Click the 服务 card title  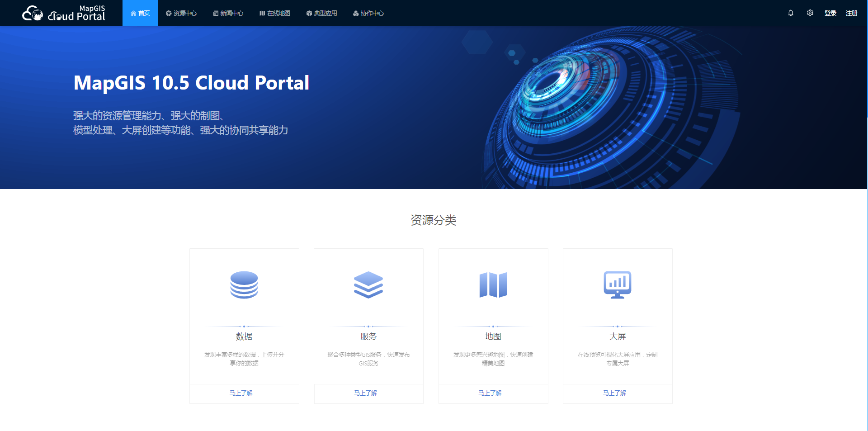368,336
